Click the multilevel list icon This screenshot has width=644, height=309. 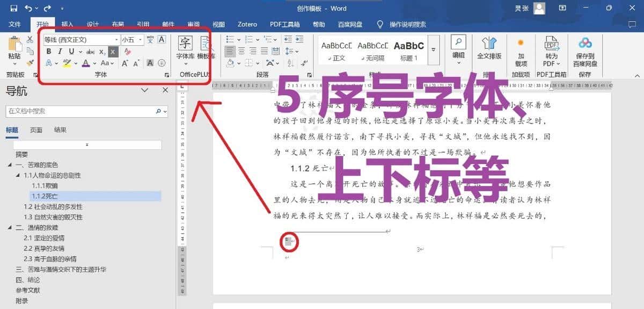pos(267,40)
